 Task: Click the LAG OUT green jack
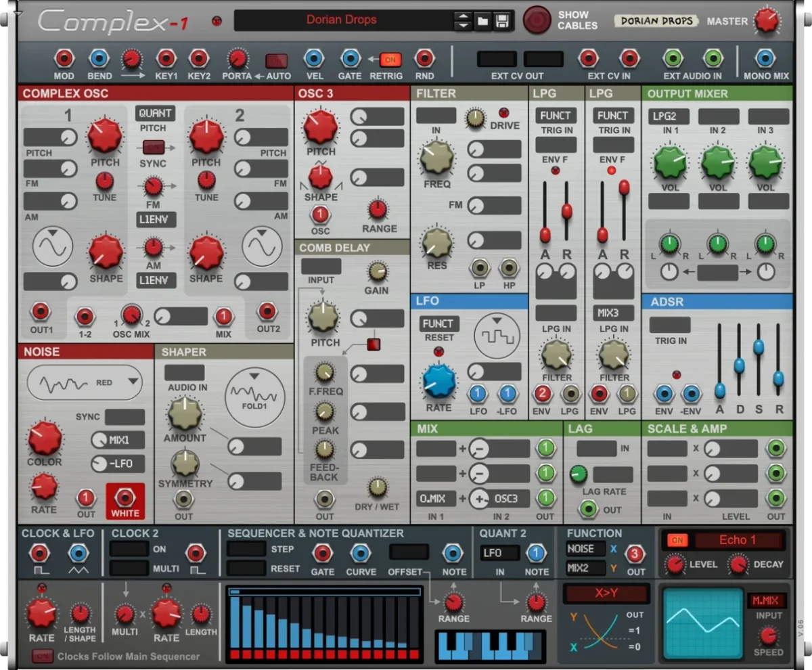(589, 509)
